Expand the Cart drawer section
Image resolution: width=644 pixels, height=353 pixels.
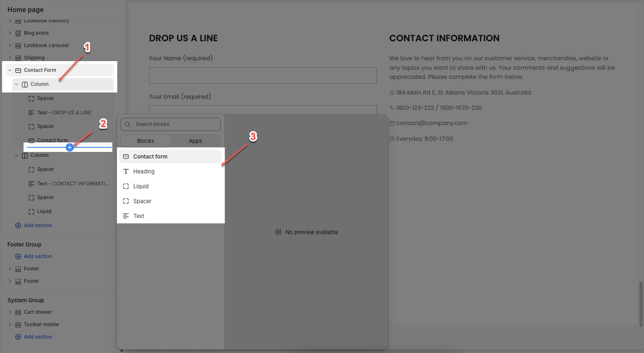tap(10, 312)
